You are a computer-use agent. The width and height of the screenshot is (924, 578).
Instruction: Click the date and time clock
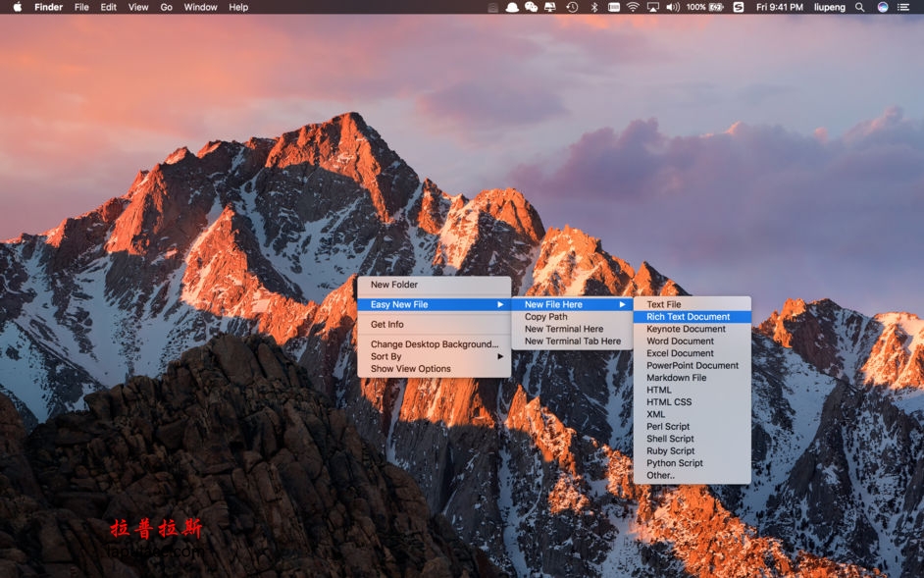[780, 7]
